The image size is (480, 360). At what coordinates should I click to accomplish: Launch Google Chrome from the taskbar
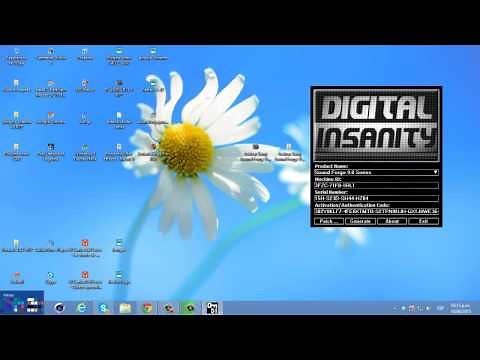click(x=147, y=308)
